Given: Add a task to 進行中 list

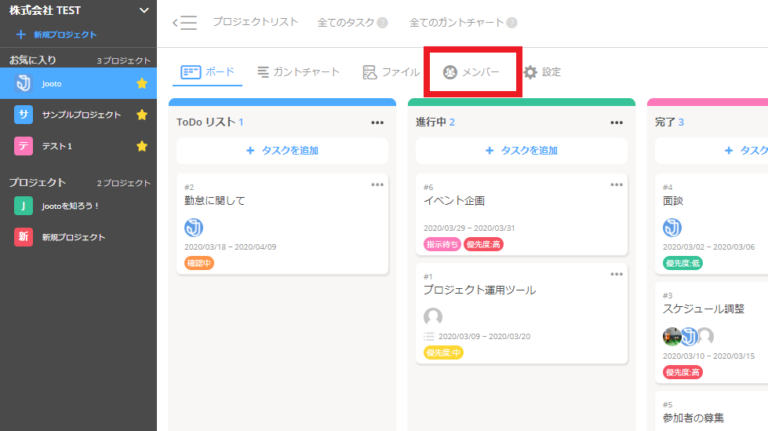Looking at the screenshot, I should (522, 150).
